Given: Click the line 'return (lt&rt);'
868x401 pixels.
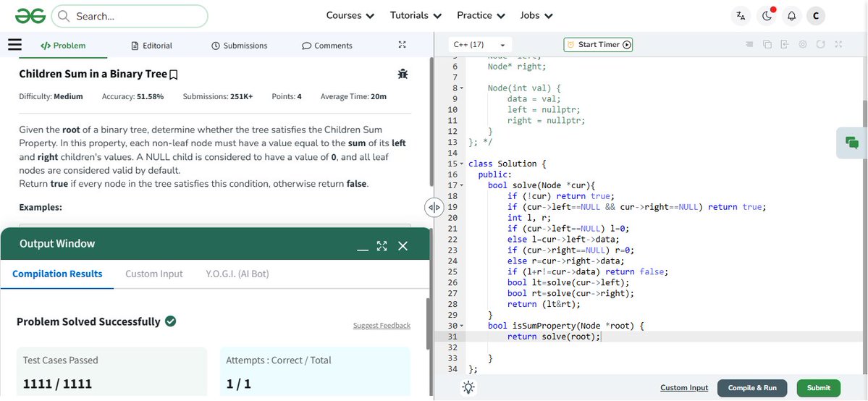Looking at the screenshot, I should [543, 304].
